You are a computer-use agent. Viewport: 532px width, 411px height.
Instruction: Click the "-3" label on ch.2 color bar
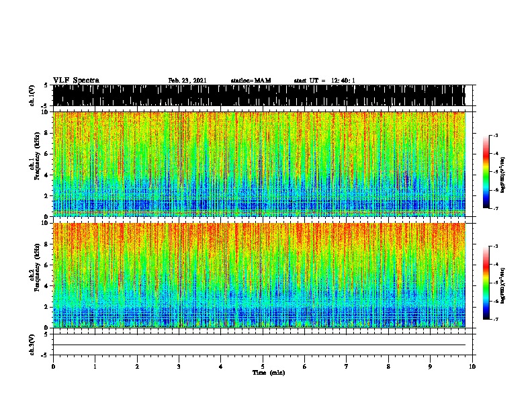click(495, 246)
